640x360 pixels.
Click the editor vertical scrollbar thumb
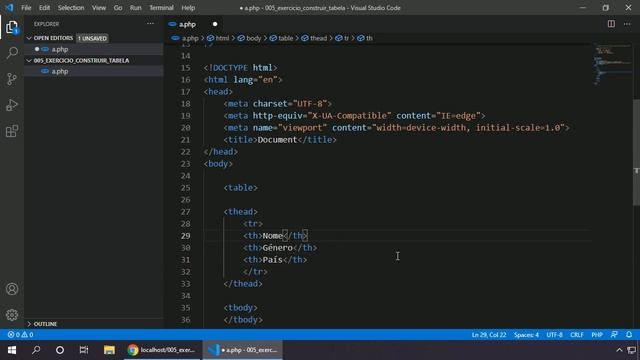[636, 152]
